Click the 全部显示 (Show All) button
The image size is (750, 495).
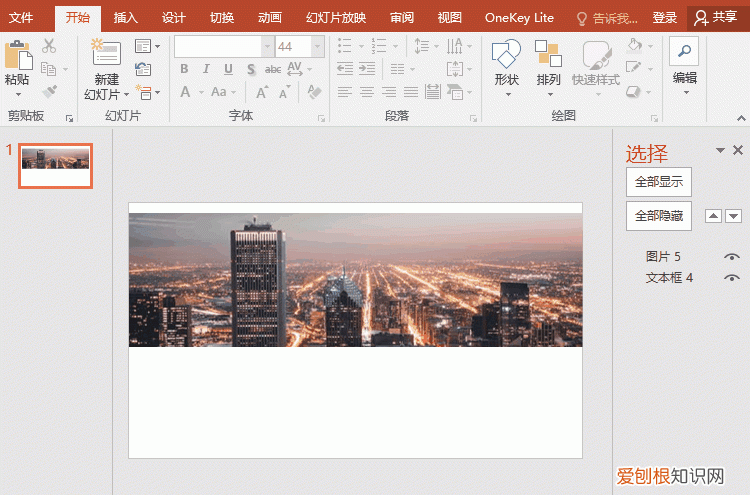coord(658,182)
